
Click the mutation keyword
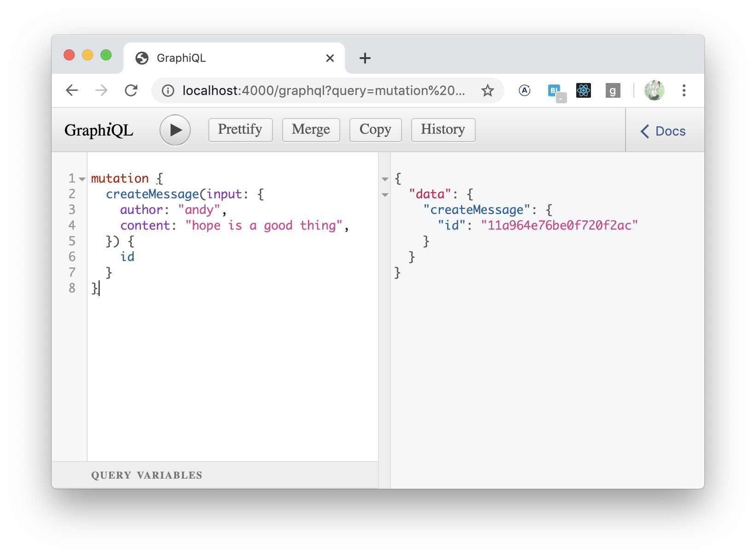pos(120,178)
